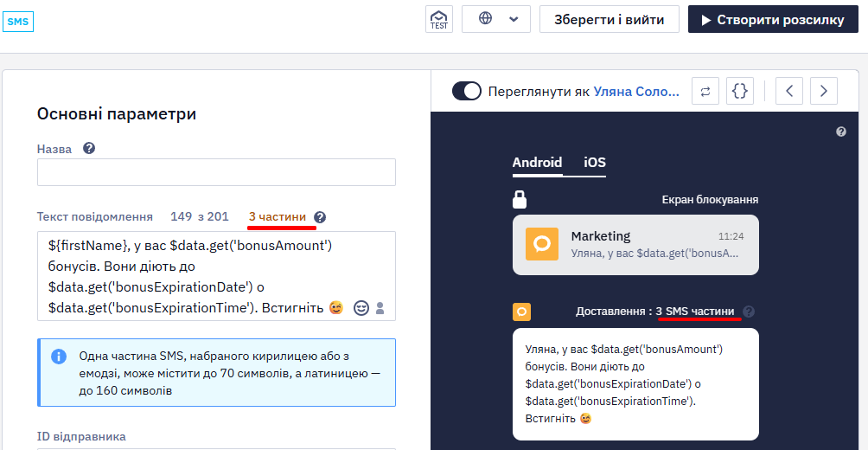Click the SMS channel badge
Image resolution: width=868 pixels, height=450 pixels.
[17, 22]
